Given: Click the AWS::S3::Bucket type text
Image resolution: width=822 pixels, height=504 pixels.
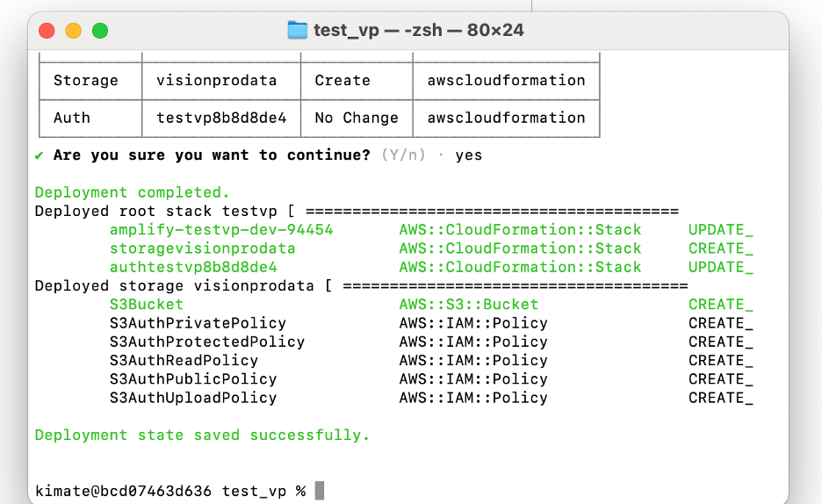Looking at the screenshot, I should point(468,305).
